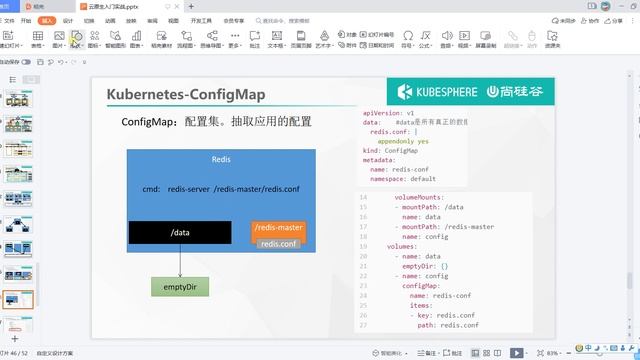Add new slide with plus button
The image size is (640, 360).
click(15, 339)
